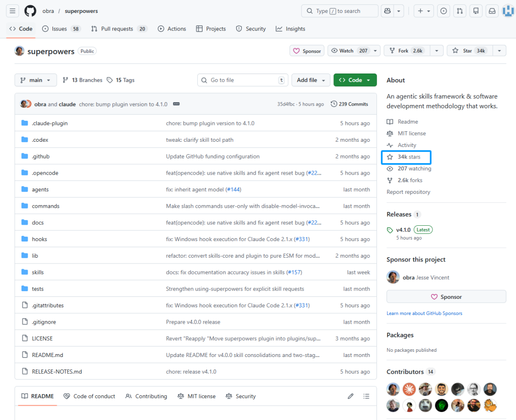Click the pink heart Sponsor button

click(307, 51)
